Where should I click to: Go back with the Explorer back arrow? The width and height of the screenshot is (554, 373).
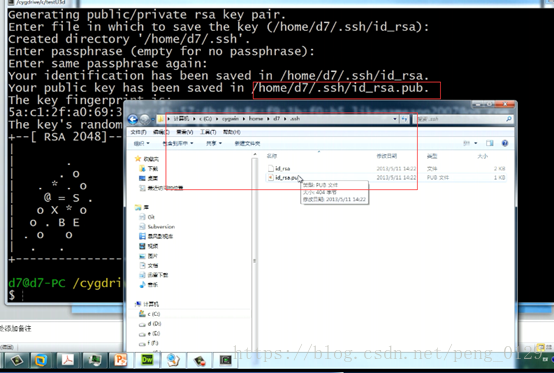point(132,119)
